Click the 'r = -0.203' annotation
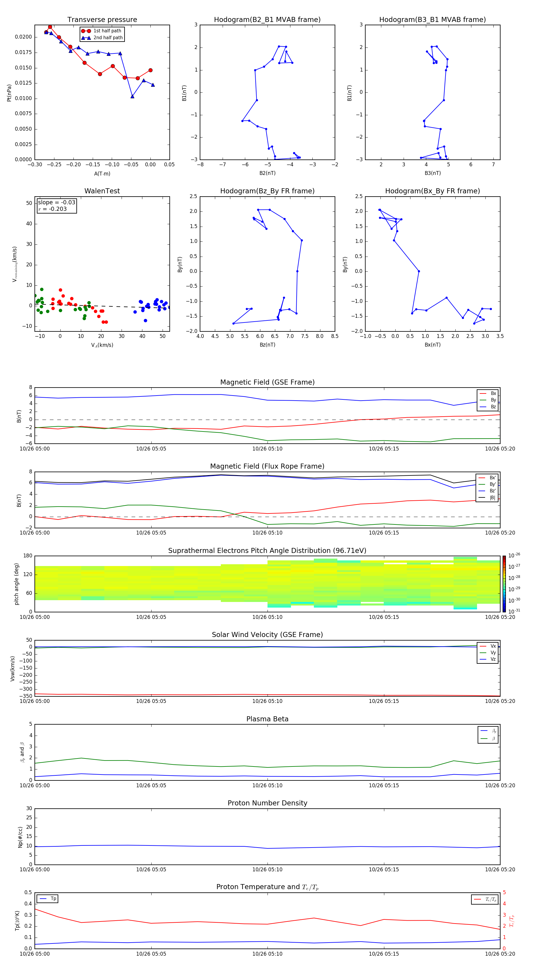The image size is (535, 980). tap(53, 209)
